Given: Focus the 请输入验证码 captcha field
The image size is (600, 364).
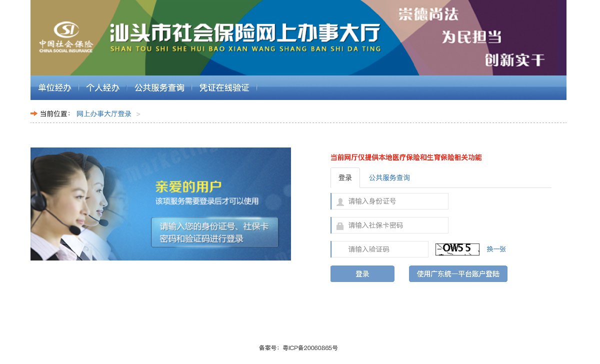Looking at the screenshot, I should click(x=385, y=249).
